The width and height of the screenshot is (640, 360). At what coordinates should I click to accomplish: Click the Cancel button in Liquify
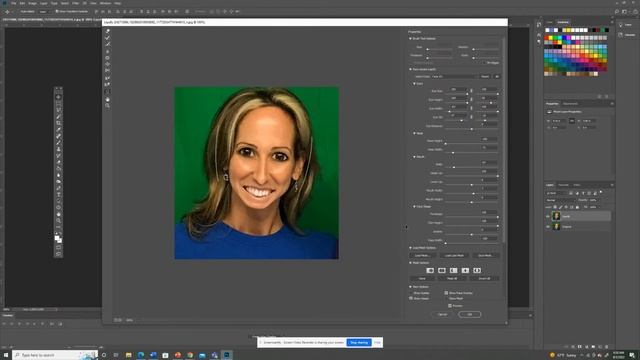443,314
